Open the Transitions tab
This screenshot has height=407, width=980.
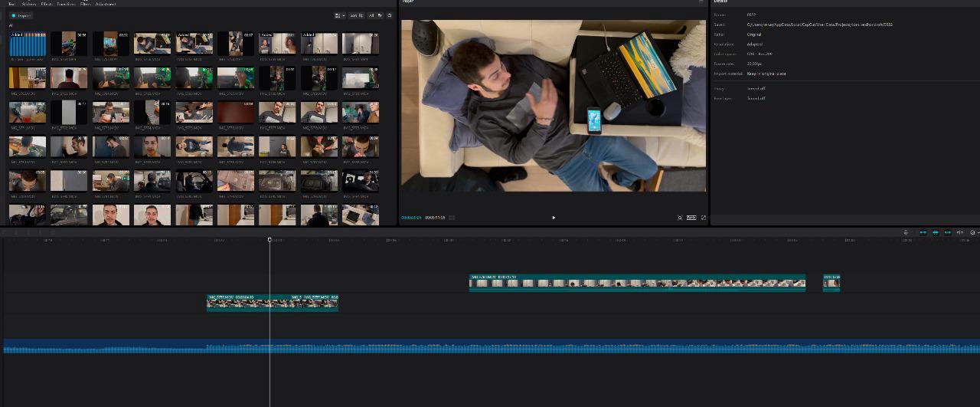(66, 4)
